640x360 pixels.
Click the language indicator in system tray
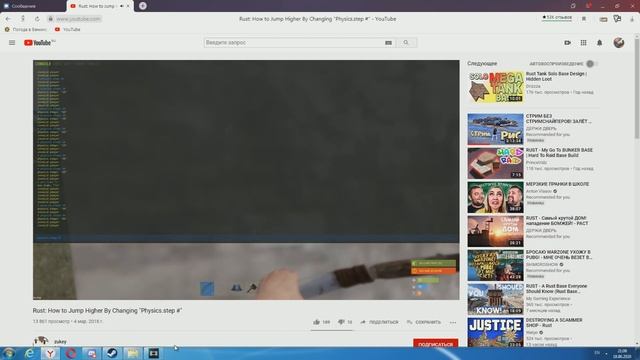597,353
